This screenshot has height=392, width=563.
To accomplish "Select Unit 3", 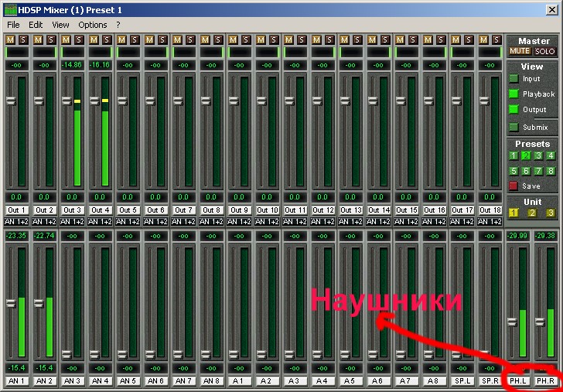I will [551, 213].
